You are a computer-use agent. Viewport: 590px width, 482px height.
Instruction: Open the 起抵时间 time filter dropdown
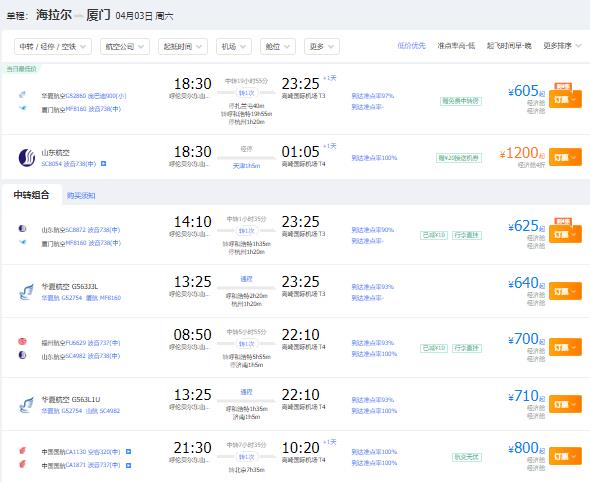coord(183,47)
